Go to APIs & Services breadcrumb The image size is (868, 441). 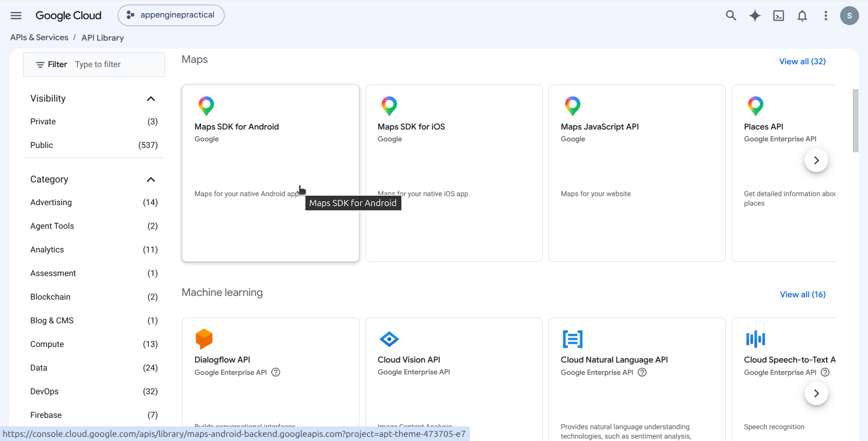[39, 37]
